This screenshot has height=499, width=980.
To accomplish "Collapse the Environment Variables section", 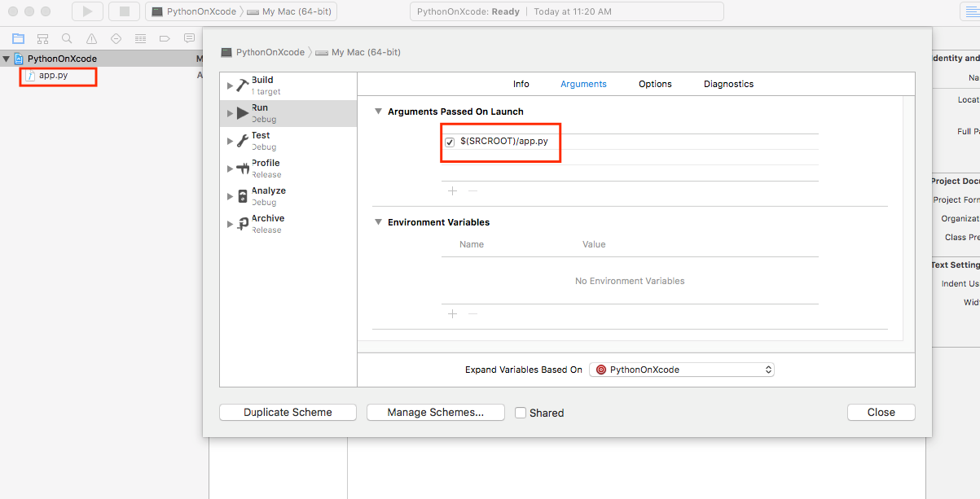I will point(378,222).
